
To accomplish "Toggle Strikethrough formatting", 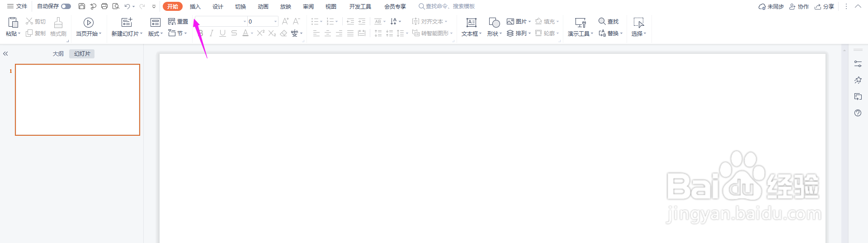I will coord(234,33).
